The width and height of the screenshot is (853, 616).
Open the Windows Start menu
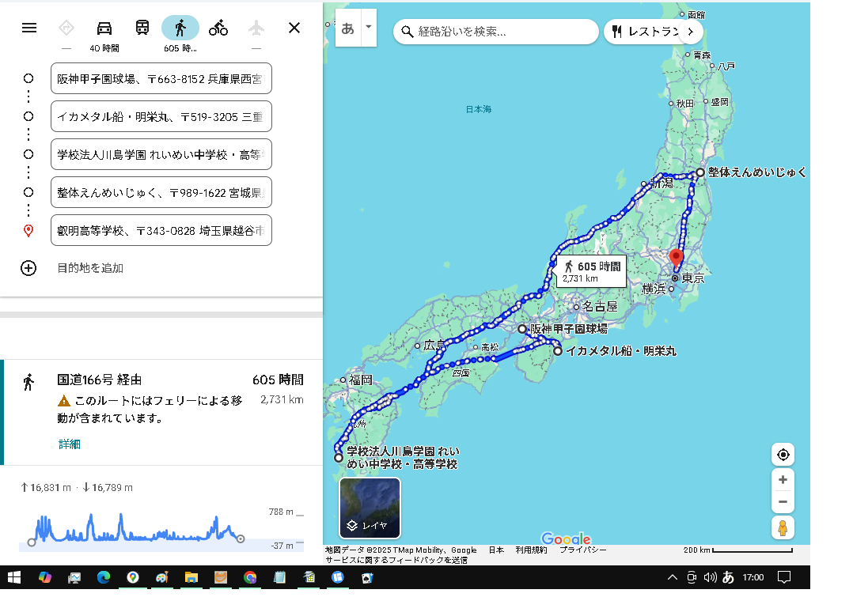pyautogui.click(x=14, y=577)
